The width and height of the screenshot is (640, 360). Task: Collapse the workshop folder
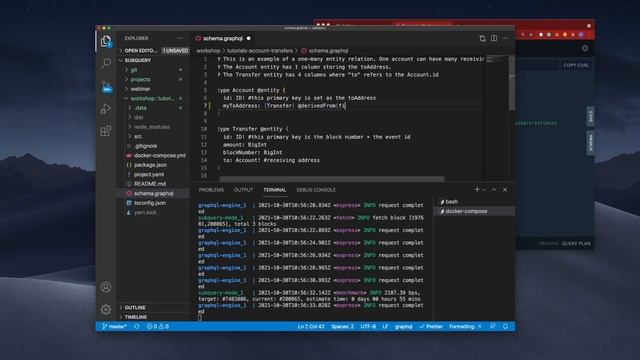(x=153, y=98)
